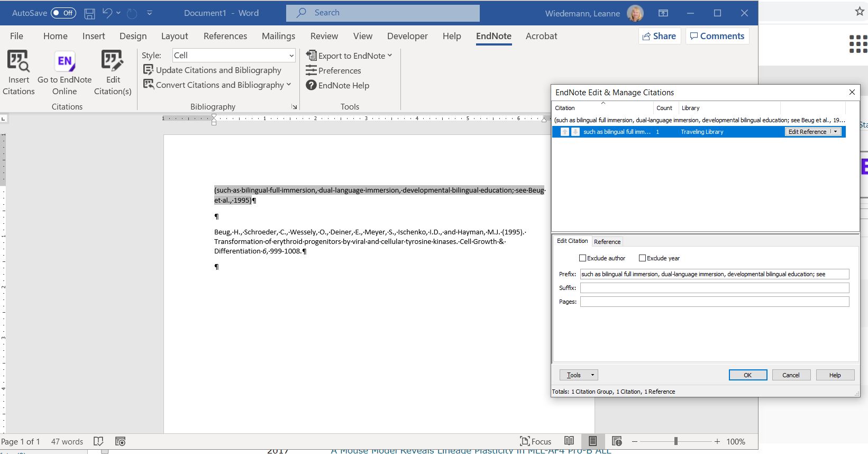Screen dimensions: 868x454
Task: Click the Redo icon in title bar
Action: coord(132,13)
